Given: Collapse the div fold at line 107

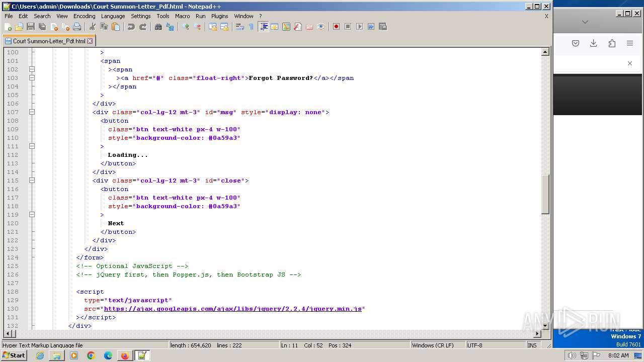Looking at the screenshot, I should point(32,112).
